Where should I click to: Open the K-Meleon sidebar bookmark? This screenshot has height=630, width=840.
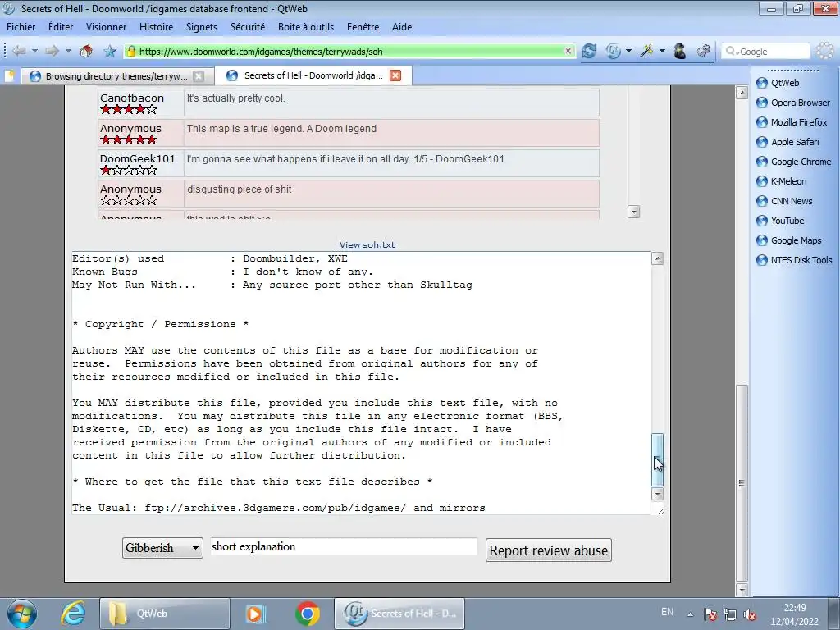pyautogui.click(x=781, y=181)
